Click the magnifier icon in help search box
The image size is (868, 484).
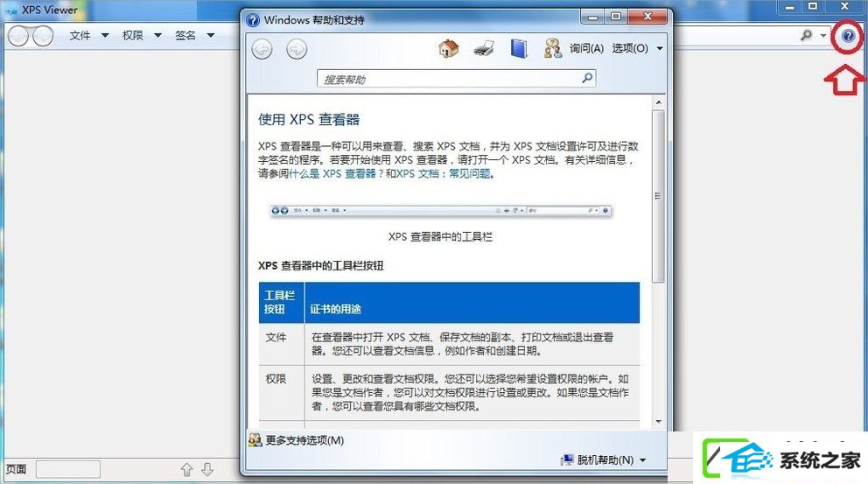click(587, 78)
